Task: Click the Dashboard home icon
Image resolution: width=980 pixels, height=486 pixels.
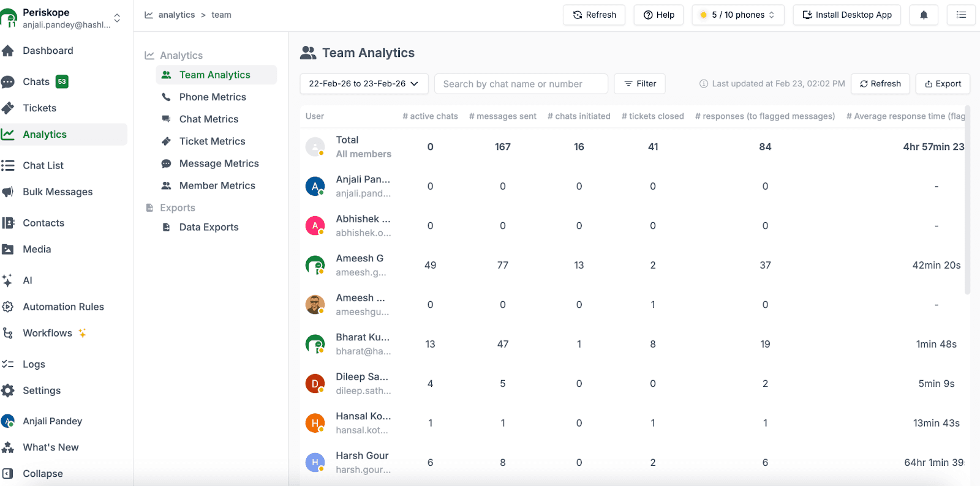Action: (x=8, y=51)
